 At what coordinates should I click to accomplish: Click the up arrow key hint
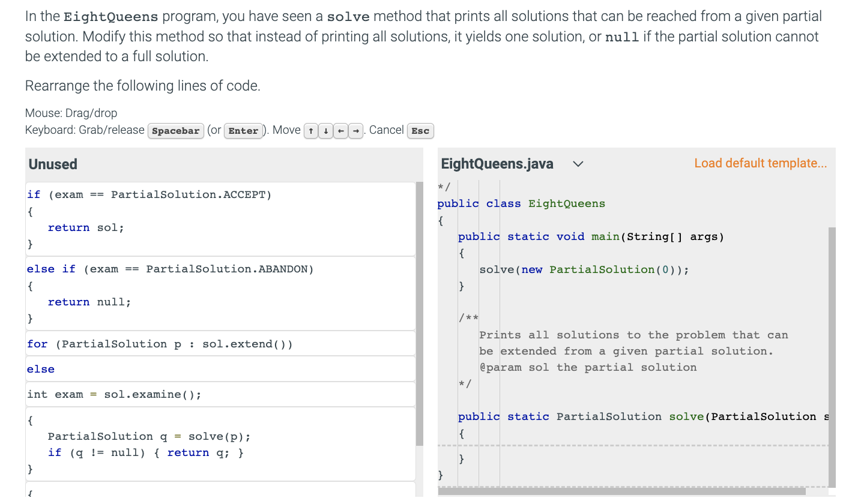click(x=310, y=131)
